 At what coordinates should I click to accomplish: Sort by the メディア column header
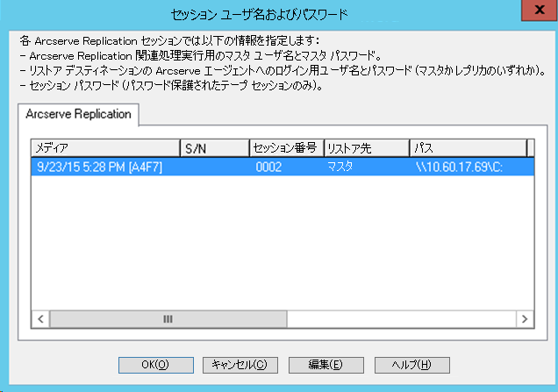[105, 148]
